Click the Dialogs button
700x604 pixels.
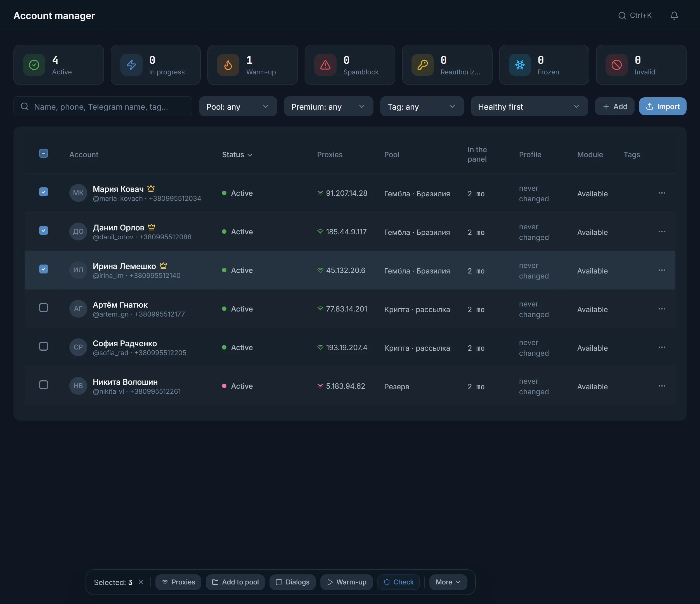(x=293, y=582)
